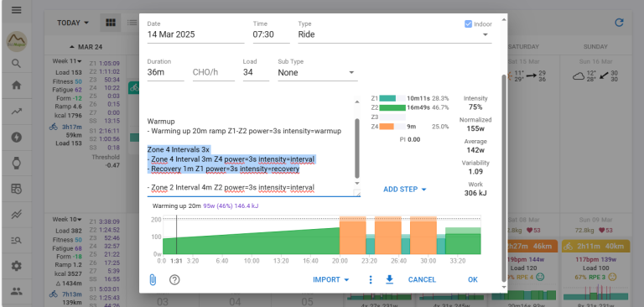Click the Z1 teal zone bar
This screenshot has height=307, width=644.
pos(387,99)
